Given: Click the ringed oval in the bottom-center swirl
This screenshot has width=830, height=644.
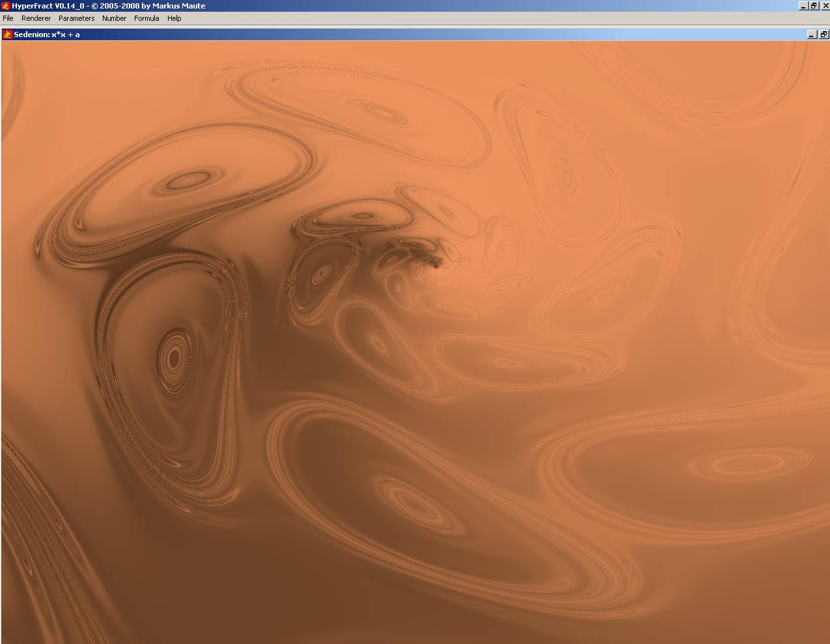Looking at the screenshot, I should pos(417,502).
